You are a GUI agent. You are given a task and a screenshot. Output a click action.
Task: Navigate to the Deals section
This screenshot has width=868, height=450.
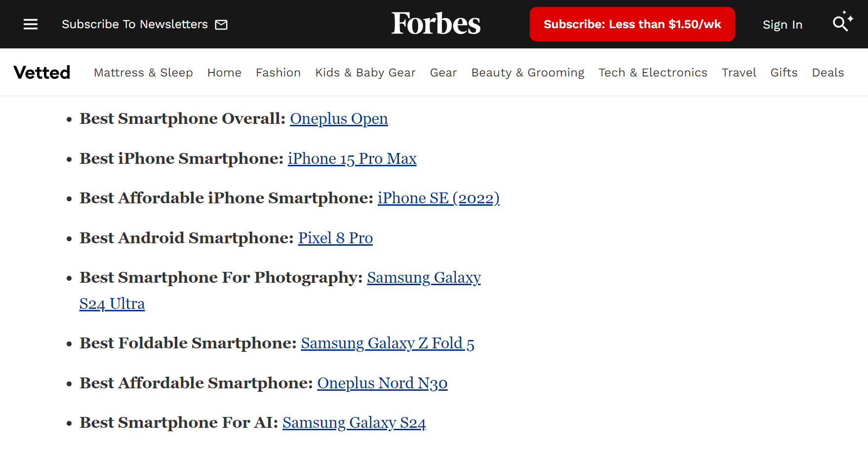[x=828, y=73]
